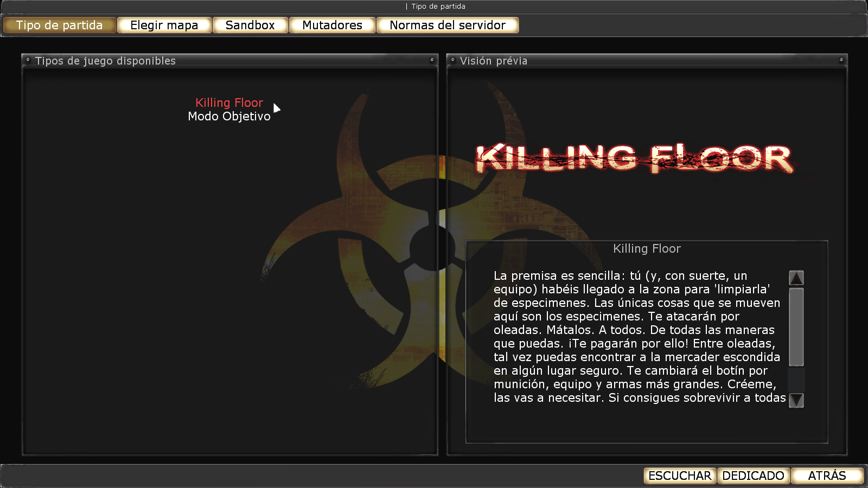Screen dimensions: 868x488
Task: Click the game description text box
Action: (x=640, y=337)
